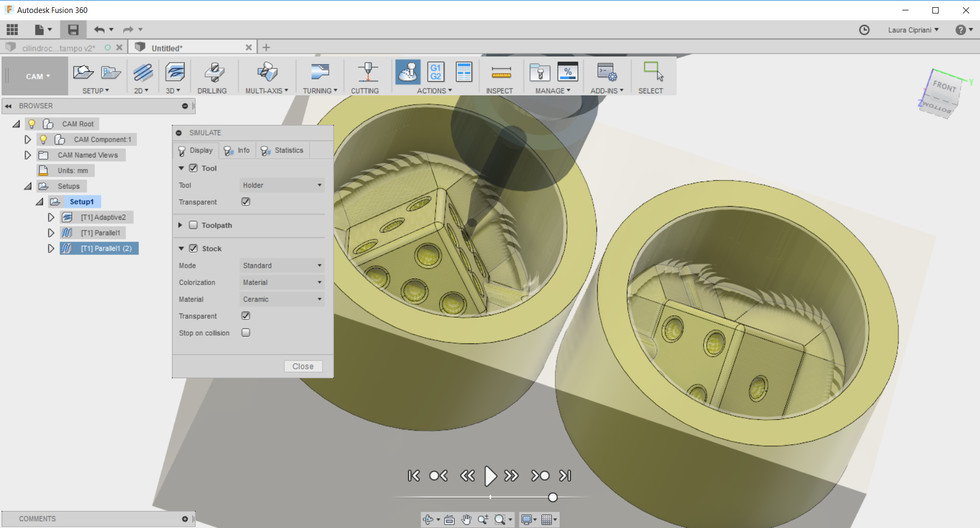This screenshot has width=980, height=528.
Task: Jump to simulation start
Action: (413, 476)
